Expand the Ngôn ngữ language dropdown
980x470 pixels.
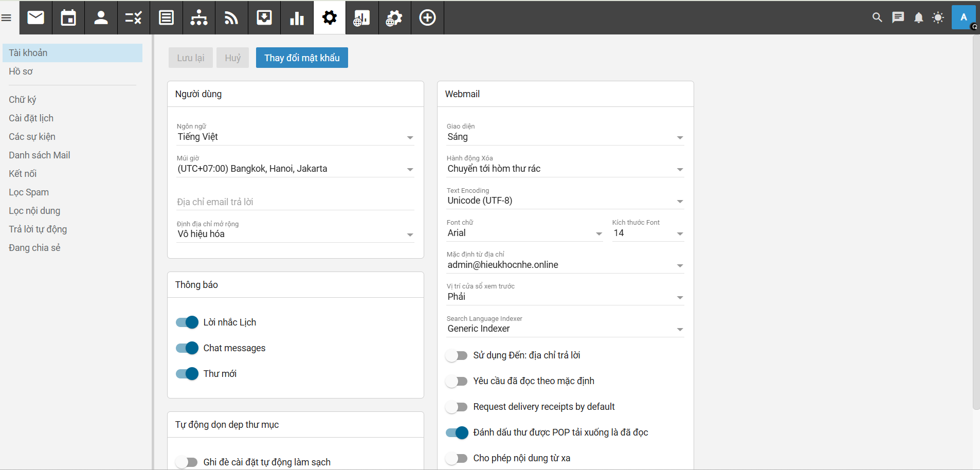coord(295,137)
